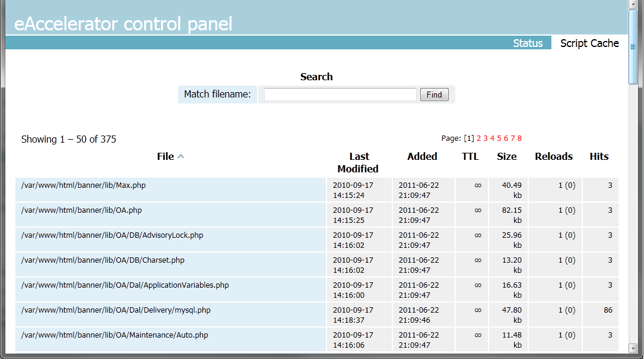Click the vertical scrollbar down arrow
This screenshot has width=644, height=359.
tap(633, 348)
